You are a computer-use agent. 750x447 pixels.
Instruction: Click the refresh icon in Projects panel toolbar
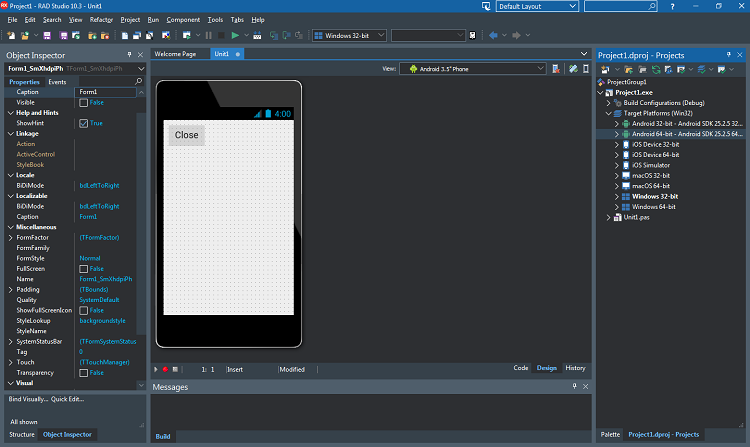coord(656,70)
